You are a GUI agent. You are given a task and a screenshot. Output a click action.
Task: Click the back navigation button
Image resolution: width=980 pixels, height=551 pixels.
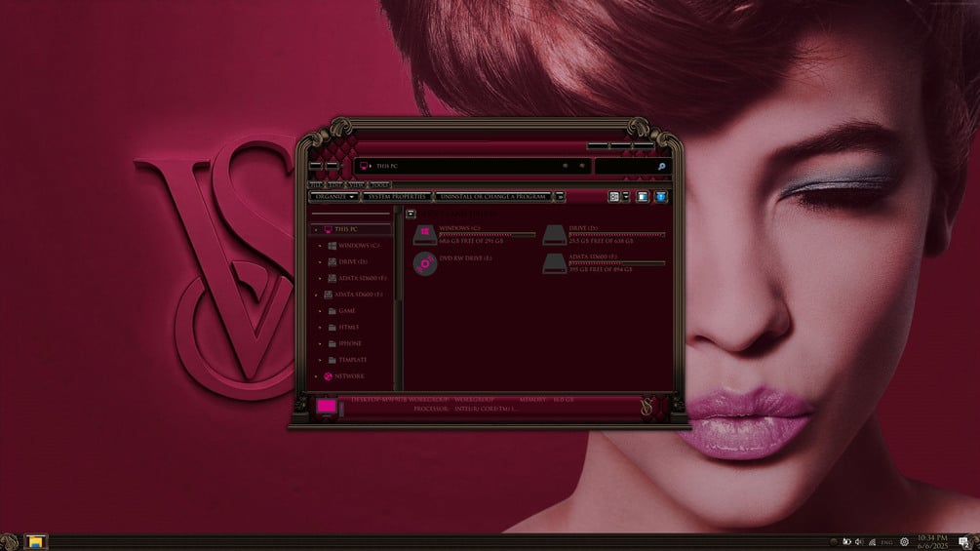click(316, 166)
